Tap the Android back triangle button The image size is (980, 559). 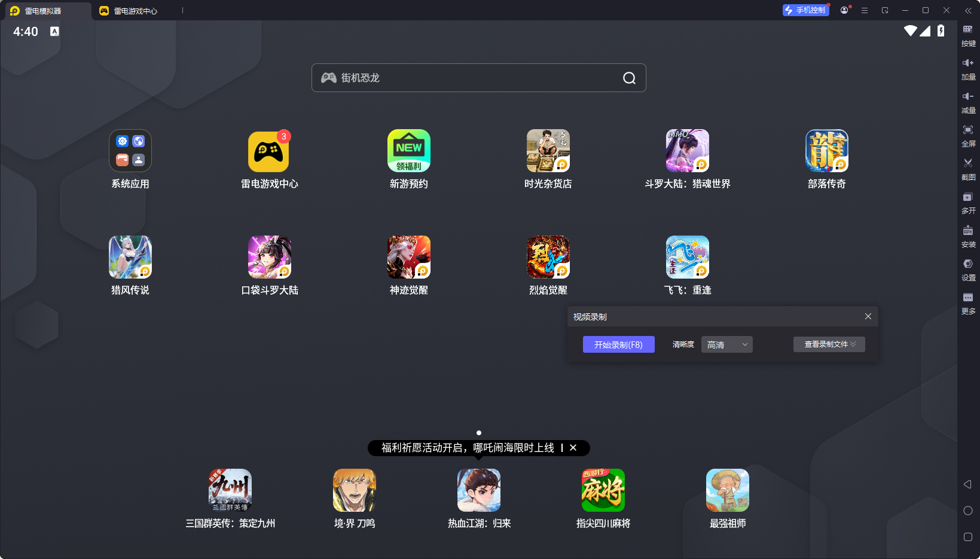(967, 484)
